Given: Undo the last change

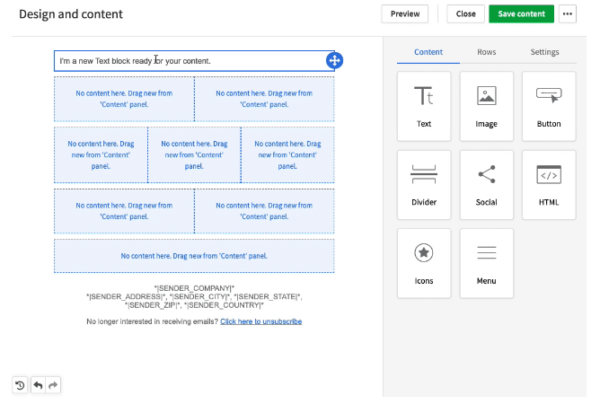Looking at the screenshot, I should point(38,385).
